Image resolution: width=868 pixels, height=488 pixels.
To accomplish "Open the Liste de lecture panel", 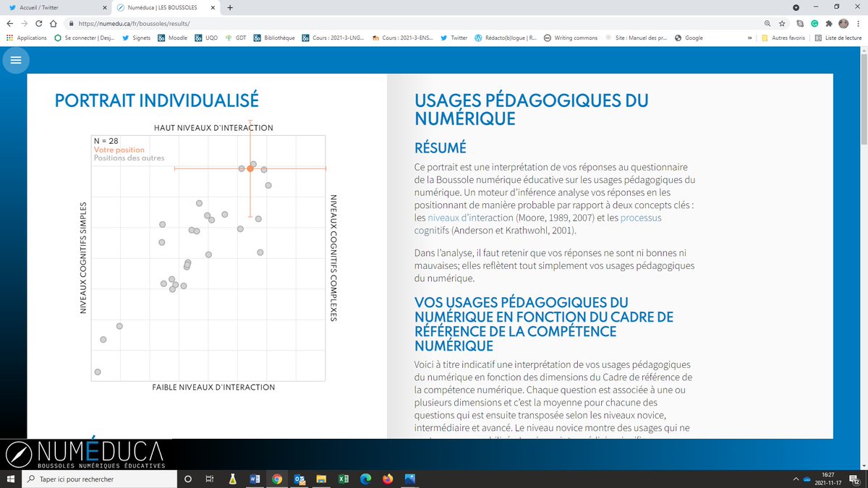I will 838,38.
